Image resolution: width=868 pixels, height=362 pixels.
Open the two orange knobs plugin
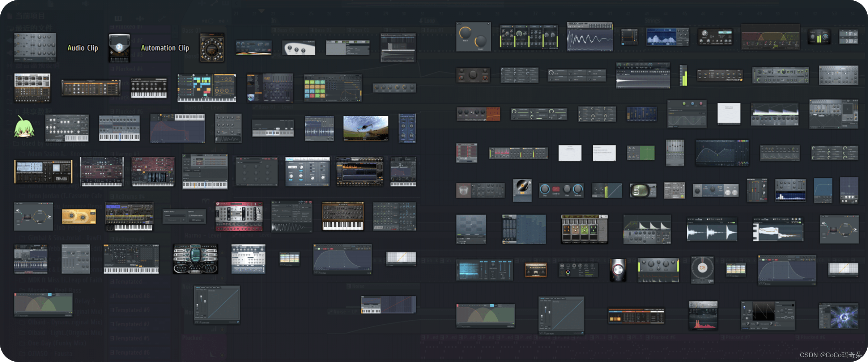point(473,37)
